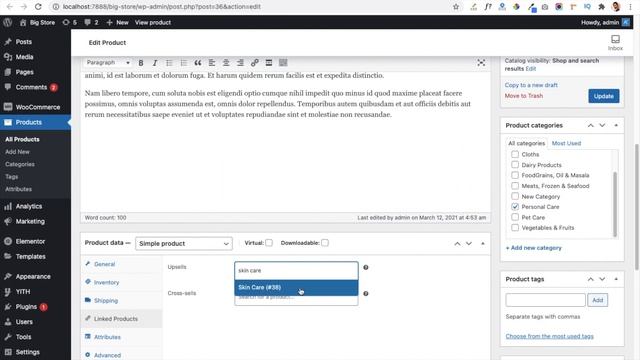Click Add button for product tags
Image resolution: width=640 pixels, height=360 pixels.
pos(598,300)
